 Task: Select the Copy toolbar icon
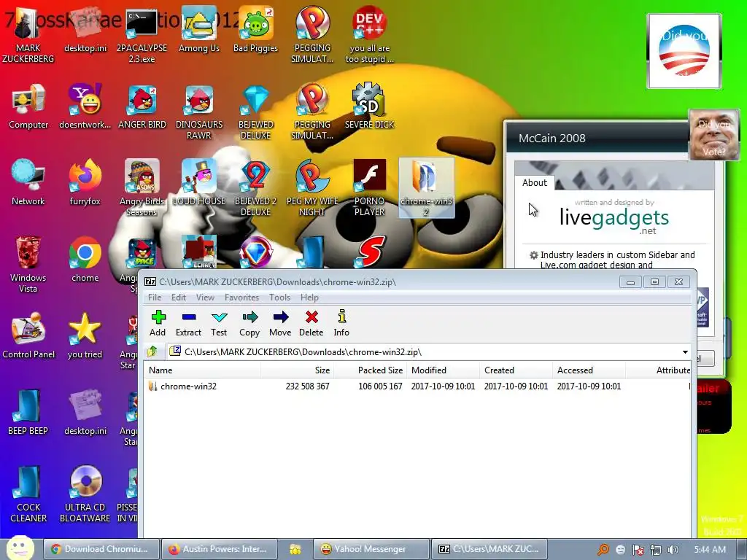(249, 323)
